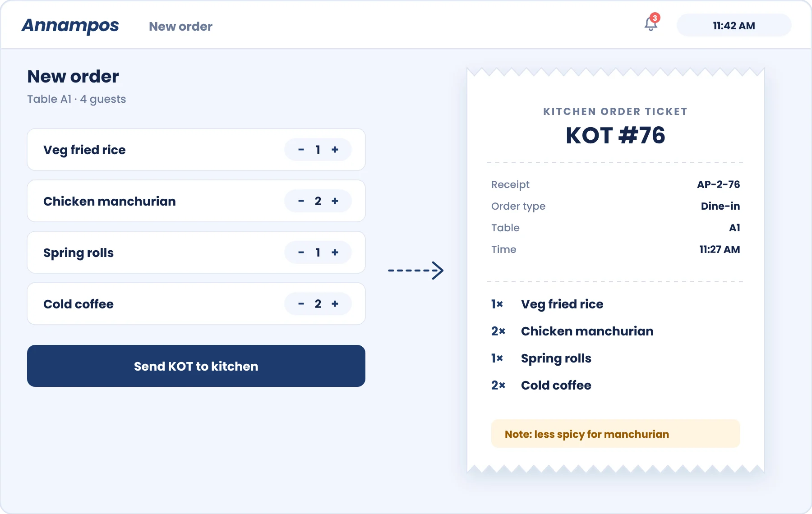This screenshot has height=514, width=812.
Task: Click the Cold coffee quantity value 2
Action: 318,304
